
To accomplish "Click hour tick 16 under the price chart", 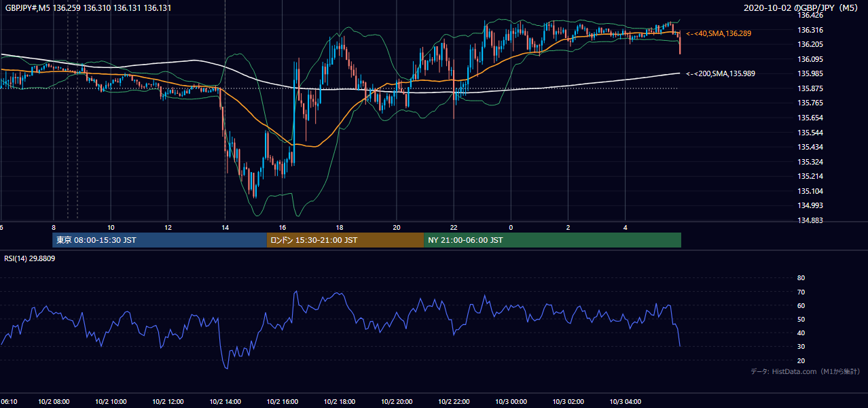I will pos(283,227).
